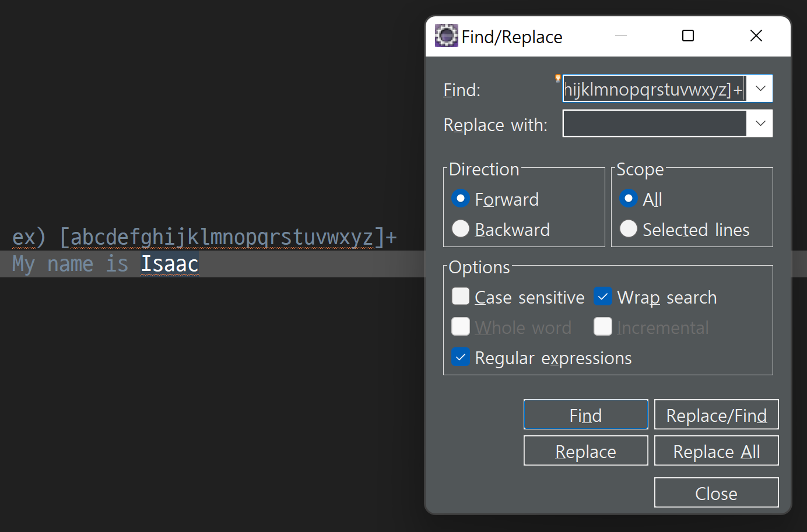The width and height of the screenshot is (807, 532).
Task: Click inside the Replace with text field
Action: [654, 124]
